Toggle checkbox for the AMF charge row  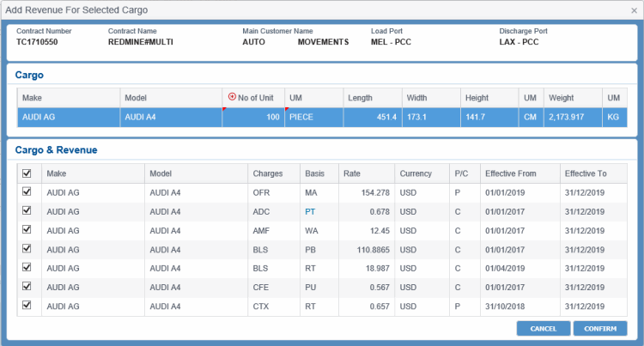pos(26,230)
